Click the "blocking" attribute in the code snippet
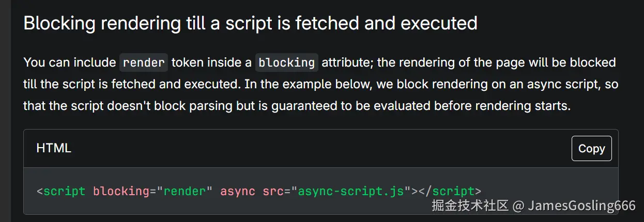This screenshot has width=644, height=222. tap(121, 192)
